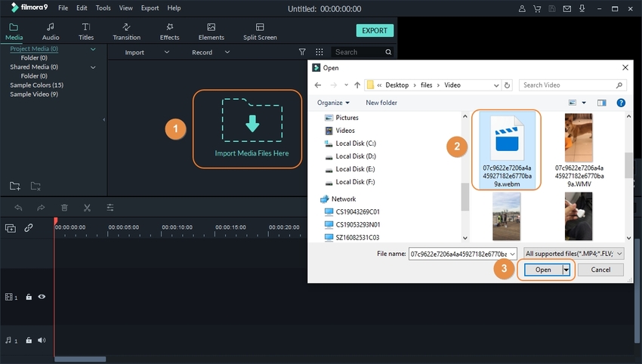The image size is (642, 364).
Task: Click the timeline redo icon
Action: (41, 208)
